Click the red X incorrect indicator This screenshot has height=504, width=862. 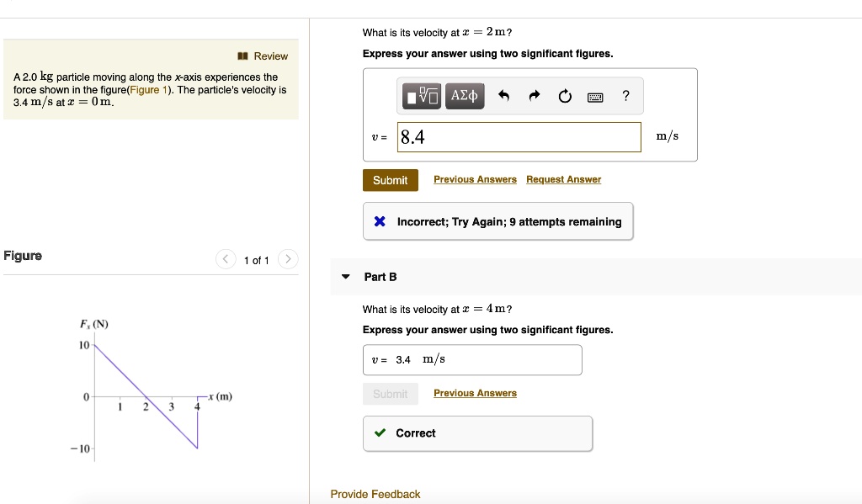pos(379,220)
